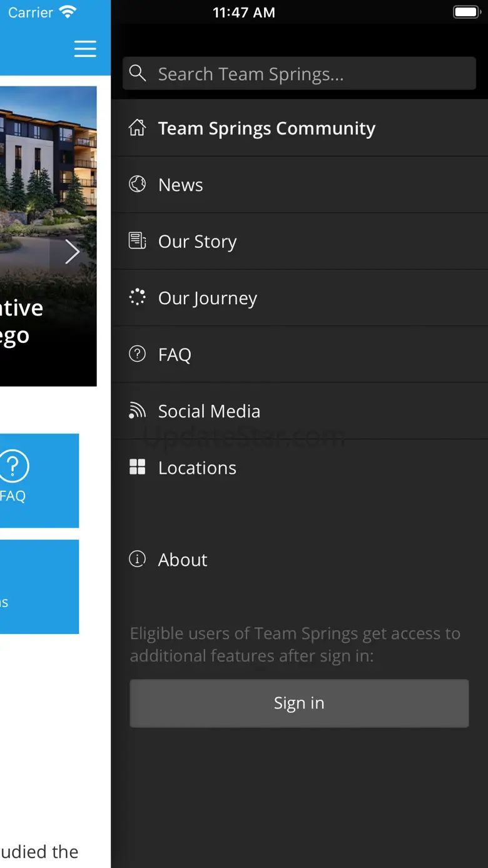Click the dotted circle Our Journey icon

click(137, 297)
